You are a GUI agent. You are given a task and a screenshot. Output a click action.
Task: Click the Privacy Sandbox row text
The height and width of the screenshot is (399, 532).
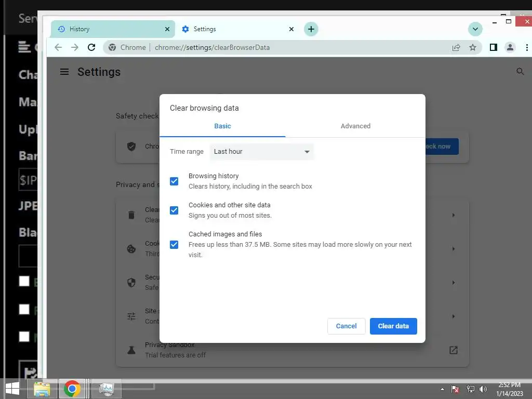175,350
